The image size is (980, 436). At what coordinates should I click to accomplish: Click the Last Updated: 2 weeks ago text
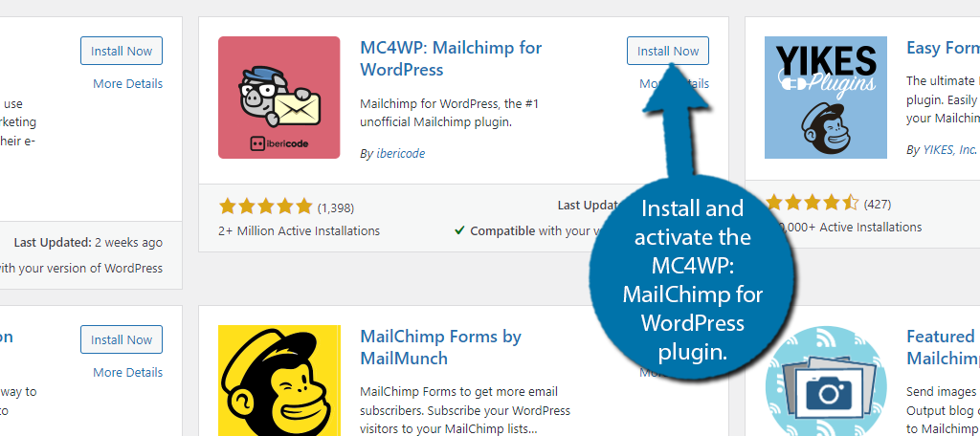point(87,242)
